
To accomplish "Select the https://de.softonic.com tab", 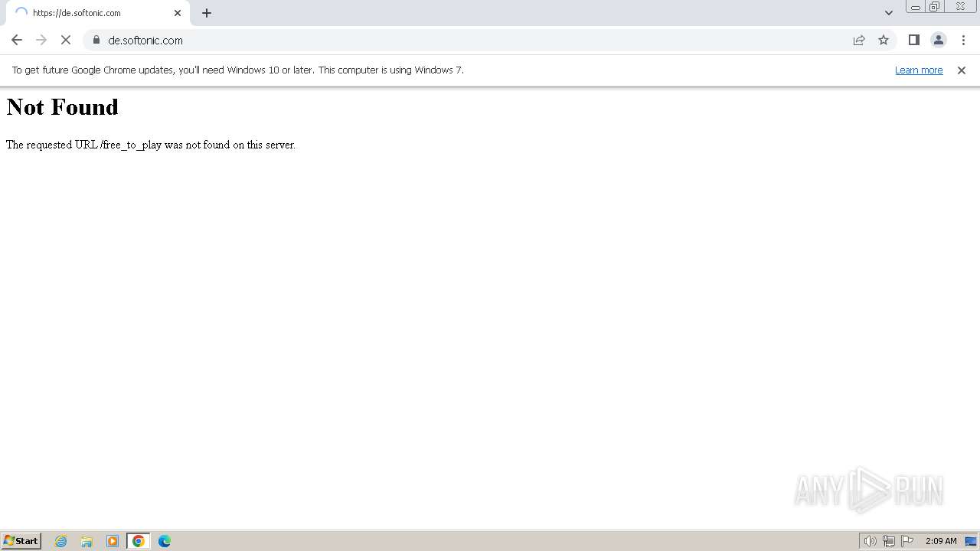I will click(98, 13).
